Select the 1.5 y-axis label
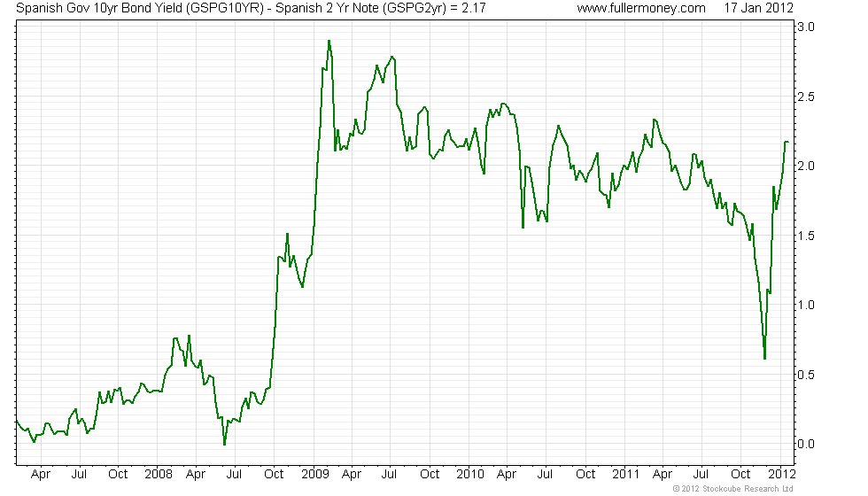The width and height of the screenshot is (868, 496). (x=806, y=236)
